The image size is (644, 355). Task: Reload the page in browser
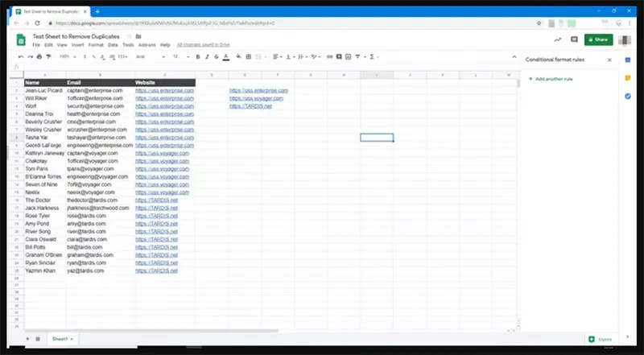click(37, 23)
